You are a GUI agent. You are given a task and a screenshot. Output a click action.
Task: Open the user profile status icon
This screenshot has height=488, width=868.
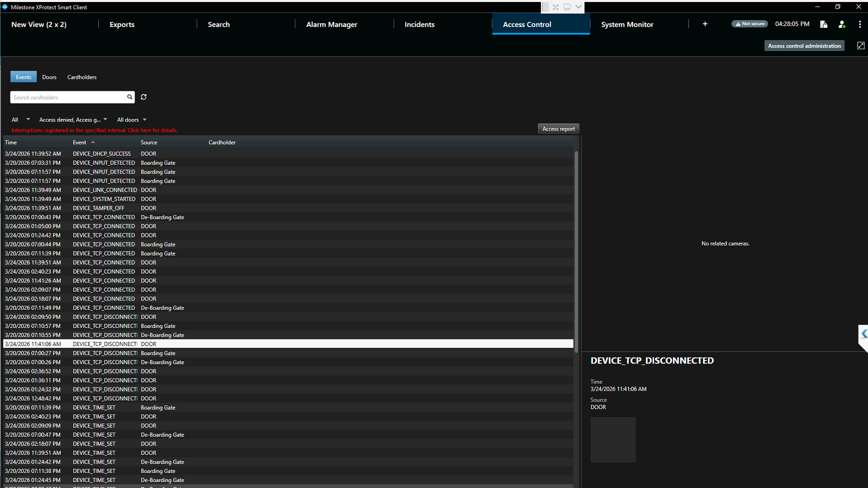(x=842, y=24)
